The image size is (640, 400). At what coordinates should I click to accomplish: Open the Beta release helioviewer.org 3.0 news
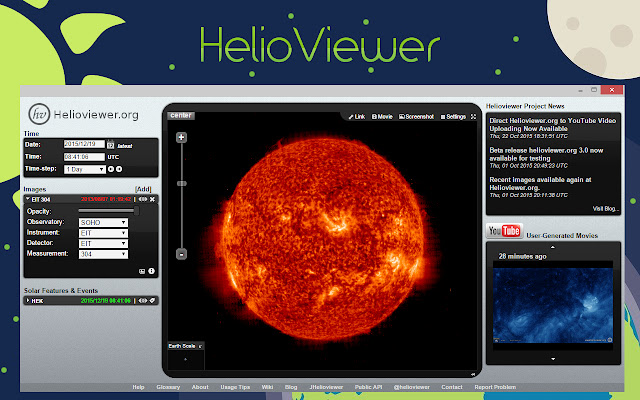click(546, 154)
